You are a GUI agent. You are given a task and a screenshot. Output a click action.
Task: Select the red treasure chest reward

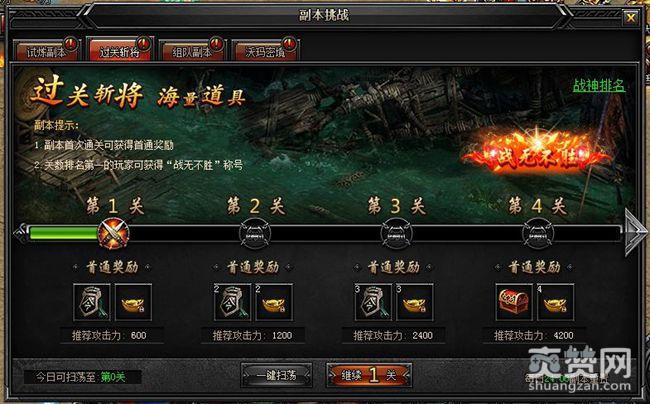pos(514,302)
